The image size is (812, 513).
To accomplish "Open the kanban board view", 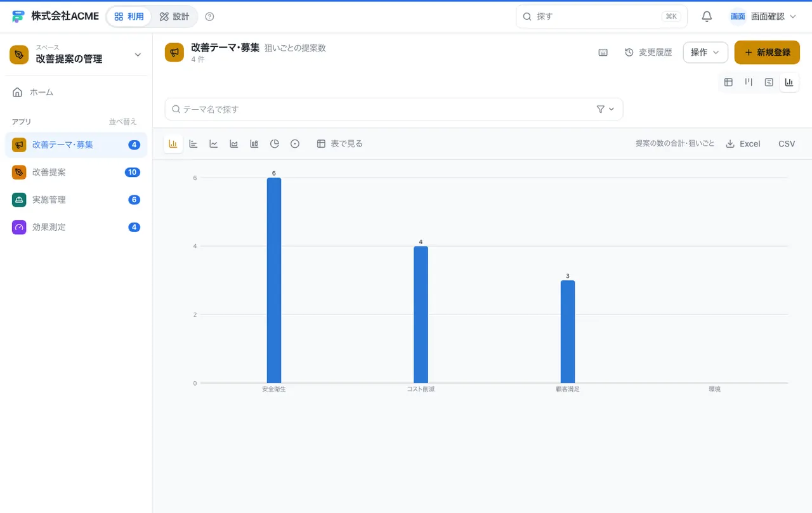I will (749, 82).
